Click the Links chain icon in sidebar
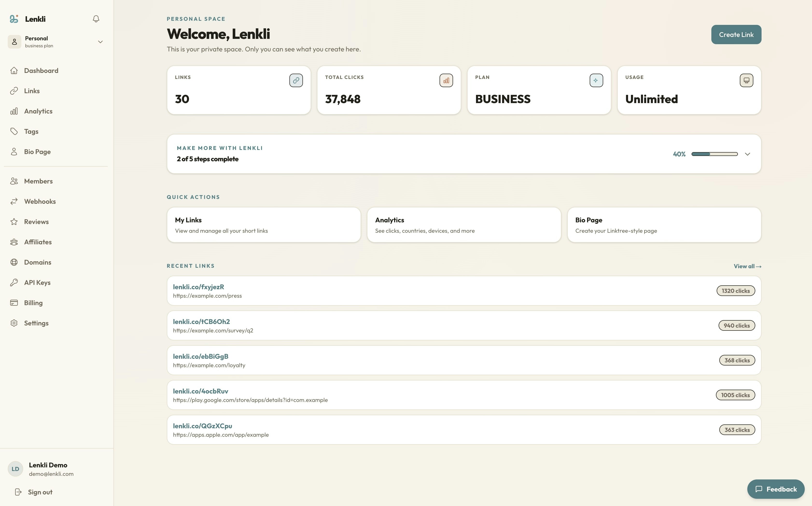 click(14, 91)
